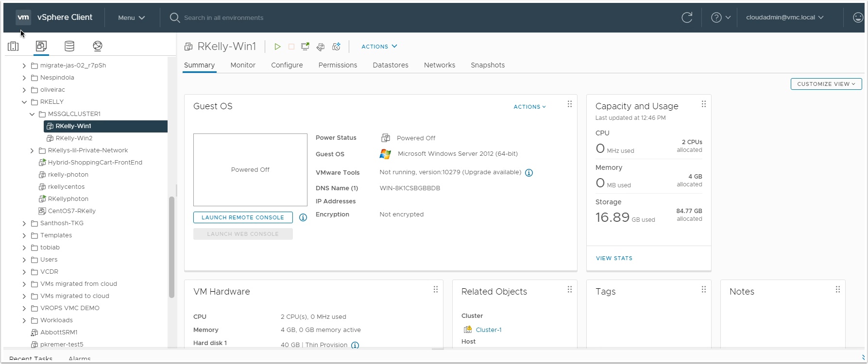Open the Cluster-1 link
This screenshot has height=364, width=868.
tap(489, 330)
